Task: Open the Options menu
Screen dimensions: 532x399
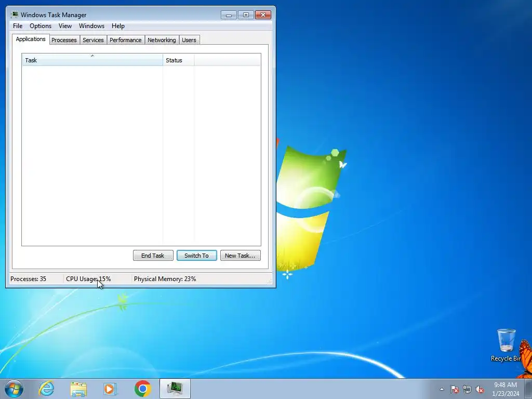Action: click(x=41, y=26)
